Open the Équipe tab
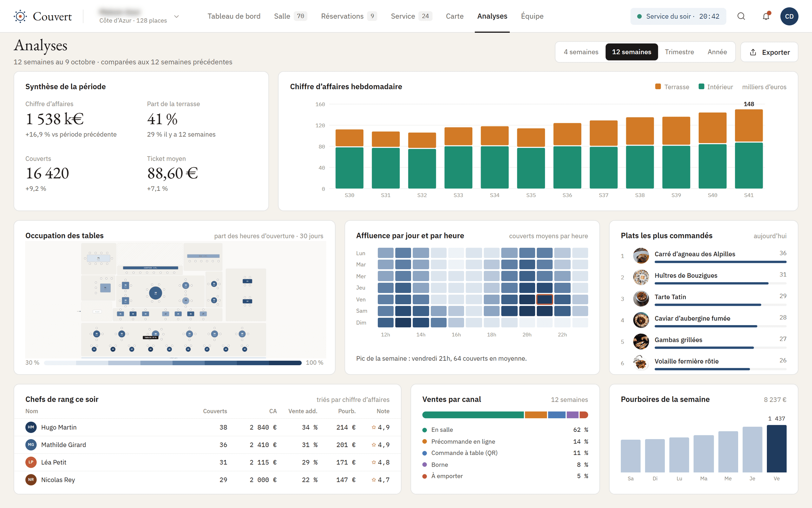 tap(532, 16)
